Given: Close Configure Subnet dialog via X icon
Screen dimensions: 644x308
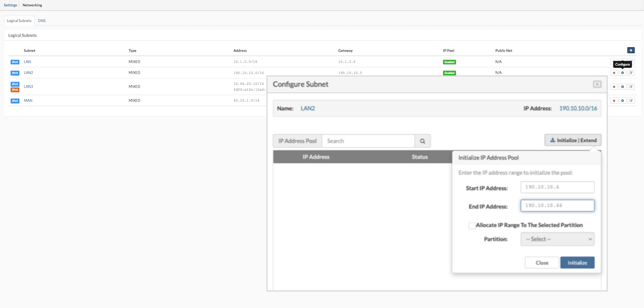Looking at the screenshot, I should coord(597,84).
